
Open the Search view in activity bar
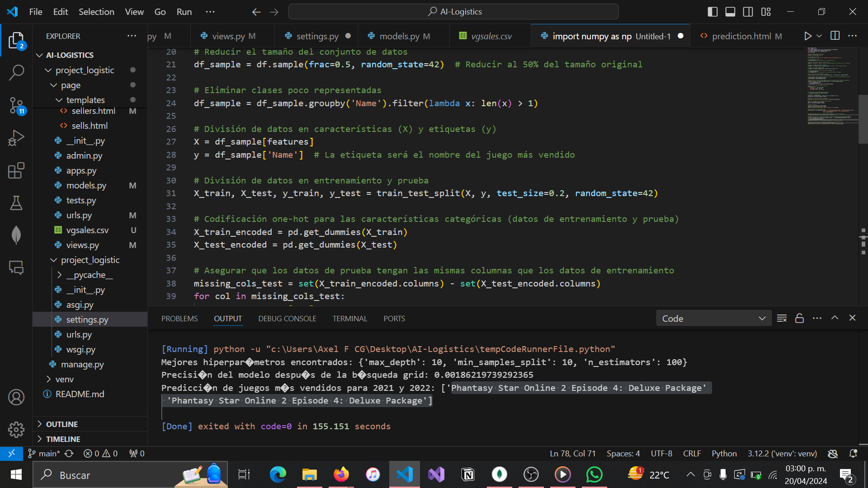point(16,72)
